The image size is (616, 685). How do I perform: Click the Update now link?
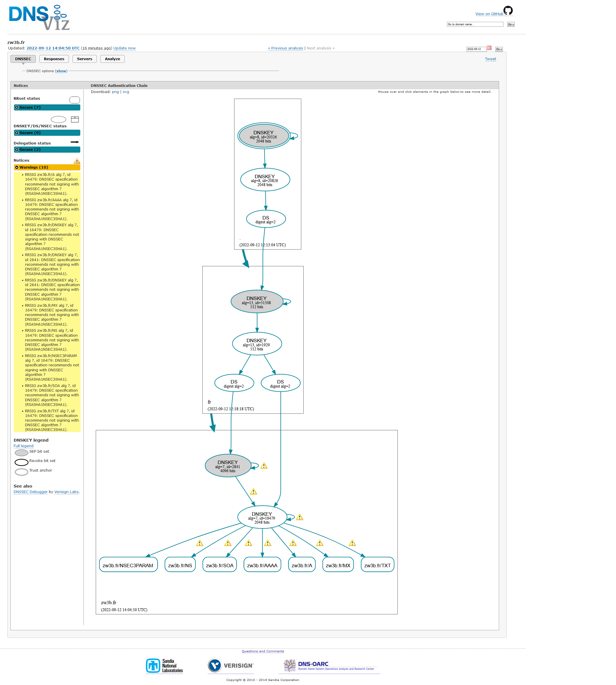(124, 48)
